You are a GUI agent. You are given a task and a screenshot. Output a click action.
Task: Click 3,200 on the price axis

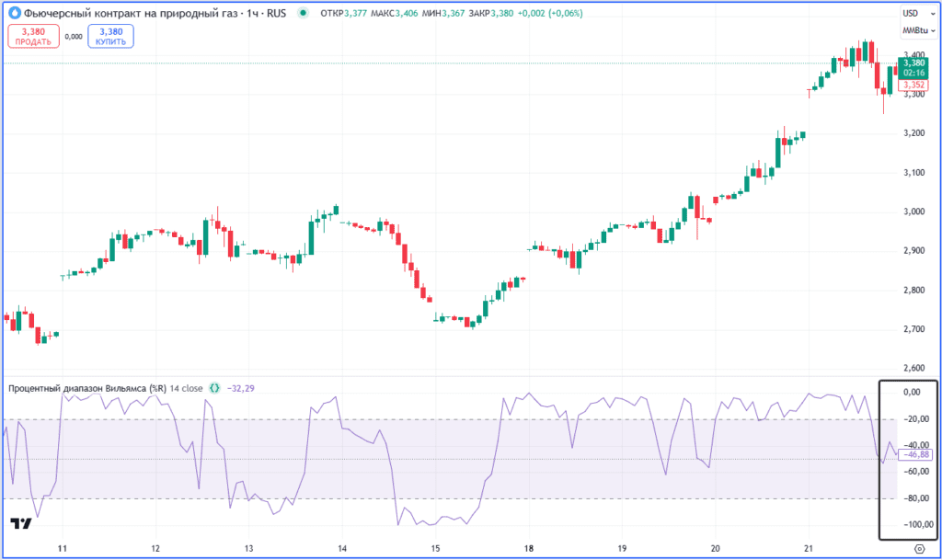(913, 133)
